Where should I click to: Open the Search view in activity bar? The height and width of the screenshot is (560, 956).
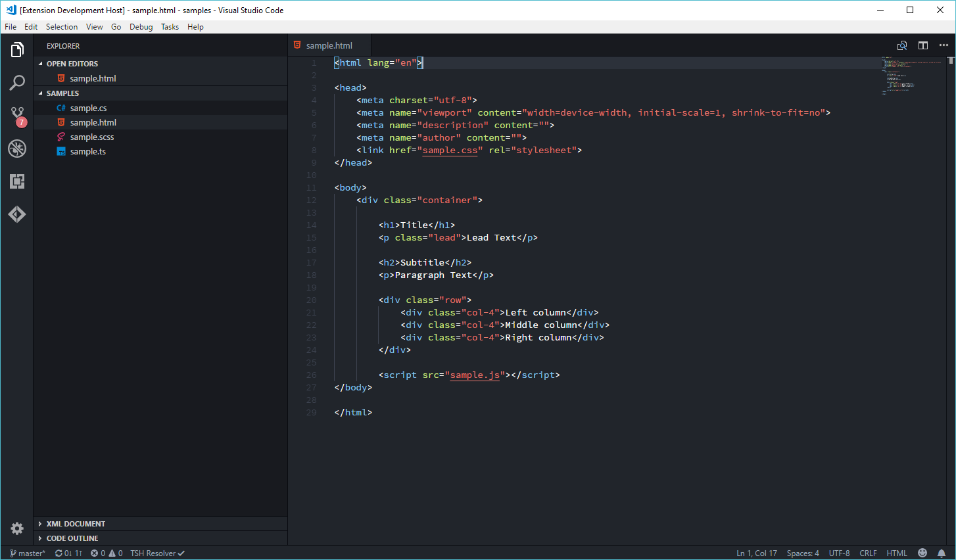click(17, 83)
